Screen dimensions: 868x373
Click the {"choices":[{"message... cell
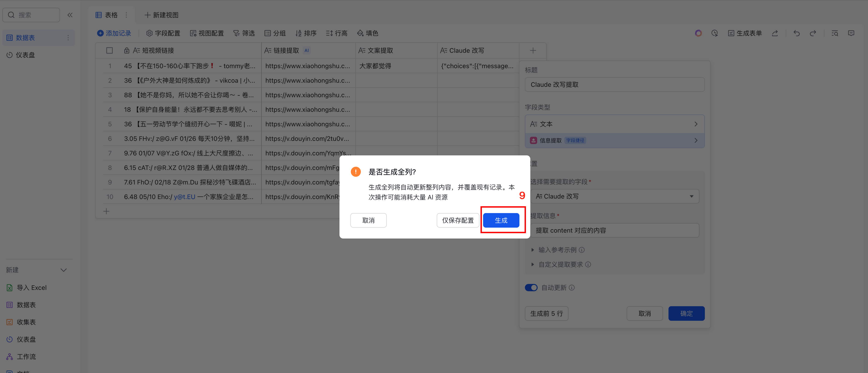pyautogui.click(x=478, y=66)
